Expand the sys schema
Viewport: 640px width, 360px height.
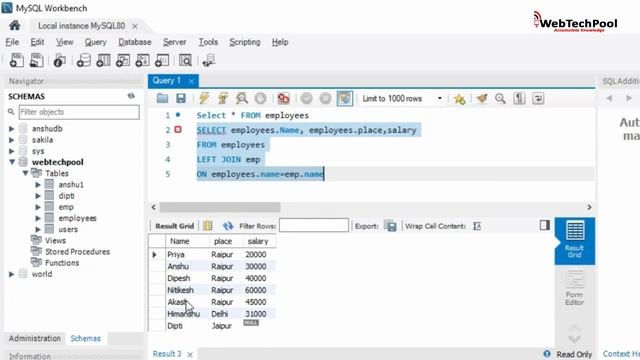(x=11, y=151)
